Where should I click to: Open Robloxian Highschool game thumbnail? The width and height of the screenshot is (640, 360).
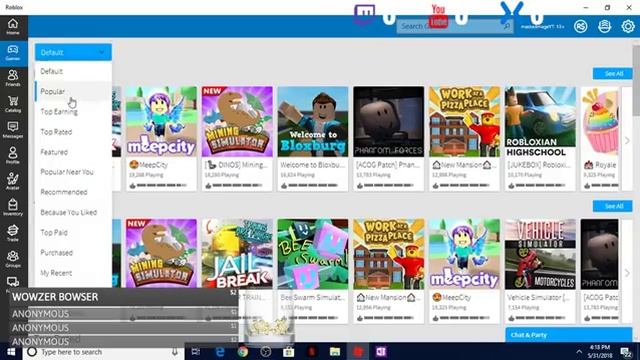pyautogui.click(x=540, y=121)
